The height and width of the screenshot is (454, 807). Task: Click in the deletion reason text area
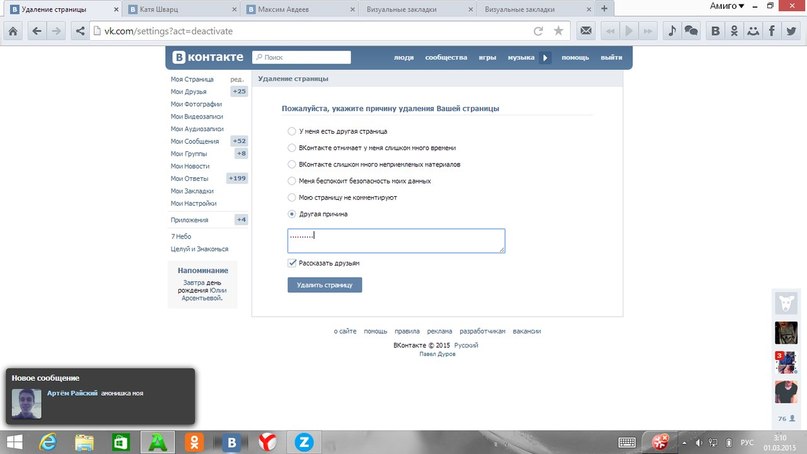tap(396, 241)
